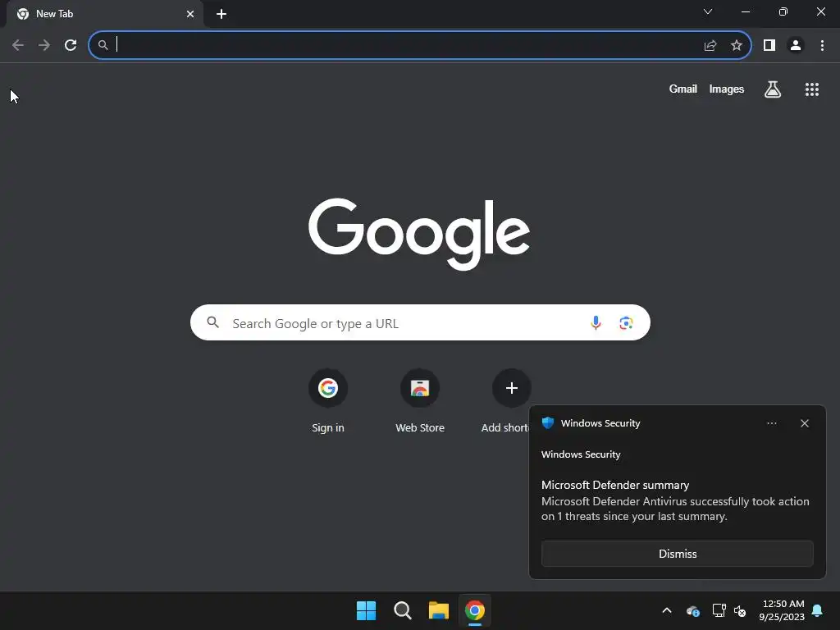Click the browser forward arrow
The image size is (840, 630).
click(44, 45)
